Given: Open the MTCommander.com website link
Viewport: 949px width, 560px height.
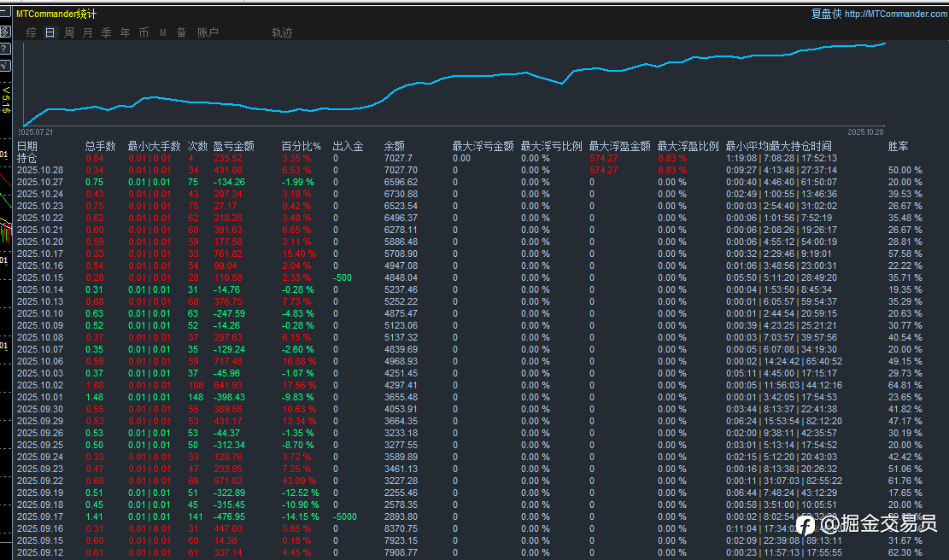Looking at the screenshot, I should click(x=895, y=14).
